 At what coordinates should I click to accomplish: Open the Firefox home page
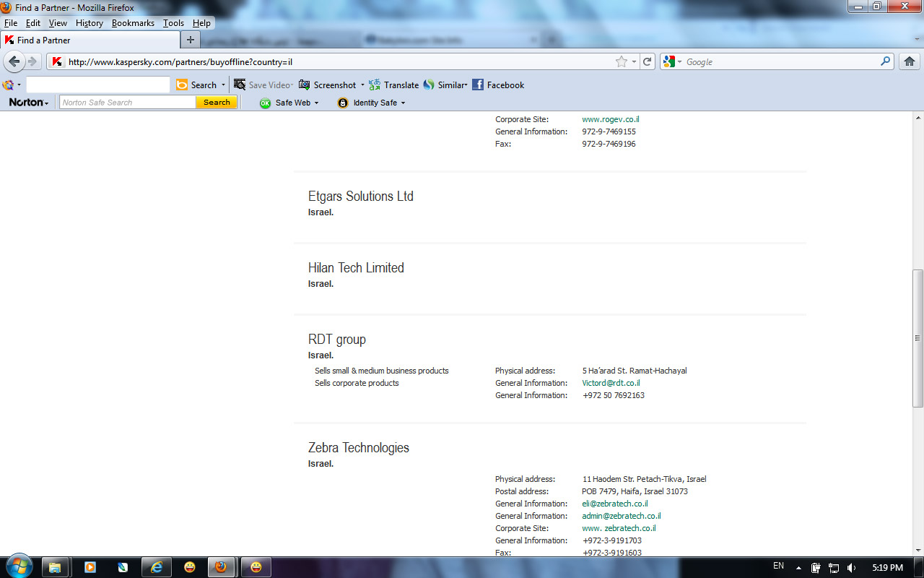(910, 62)
